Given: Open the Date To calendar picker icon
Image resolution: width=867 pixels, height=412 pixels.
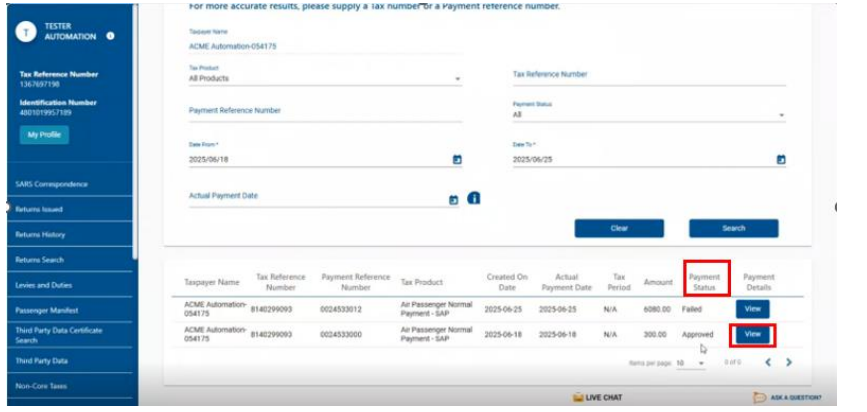Looking at the screenshot, I should [x=781, y=160].
